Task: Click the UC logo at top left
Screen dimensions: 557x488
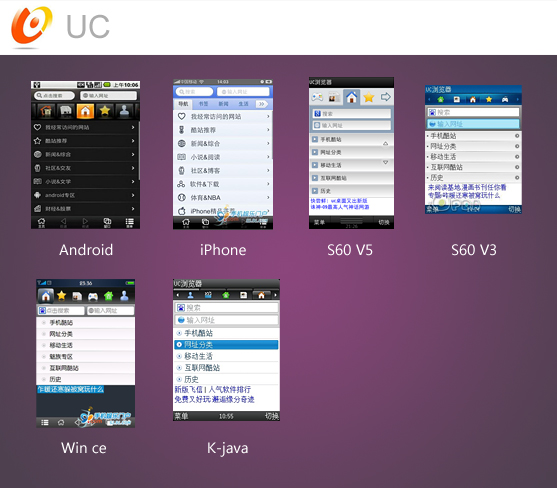Action: click(31, 26)
